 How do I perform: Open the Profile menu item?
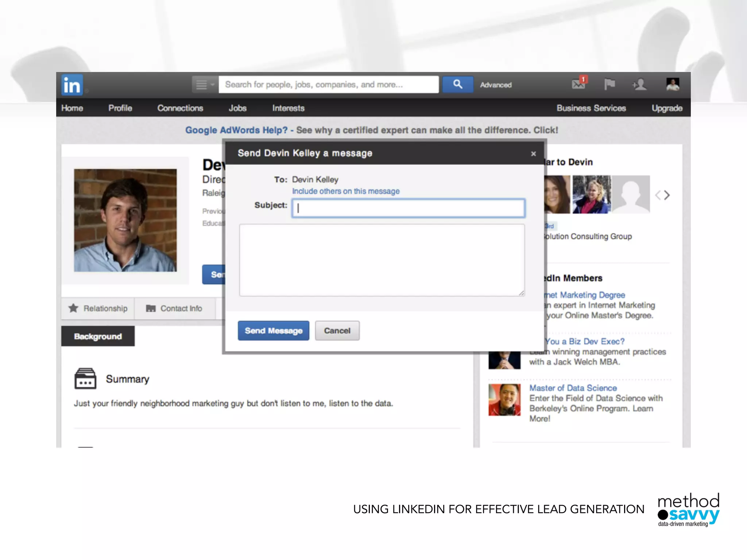(120, 108)
